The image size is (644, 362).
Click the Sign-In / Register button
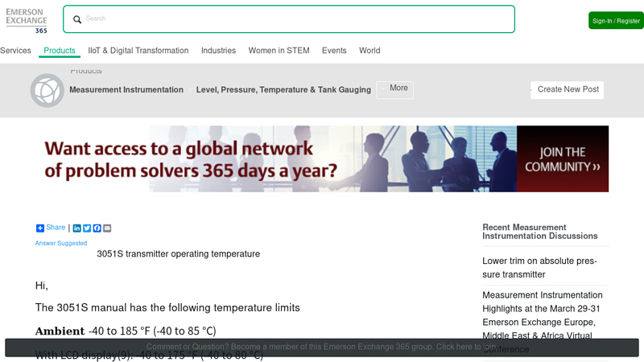616,21
